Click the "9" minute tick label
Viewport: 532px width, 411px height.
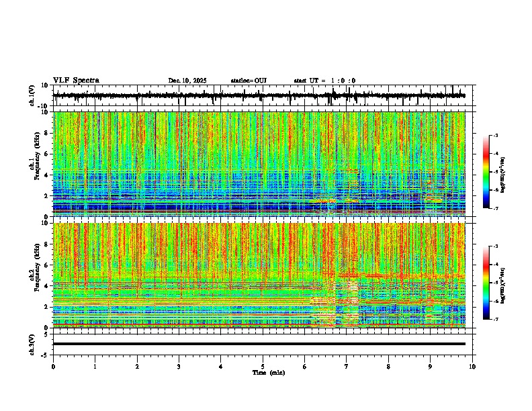click(x=430, y=367)
